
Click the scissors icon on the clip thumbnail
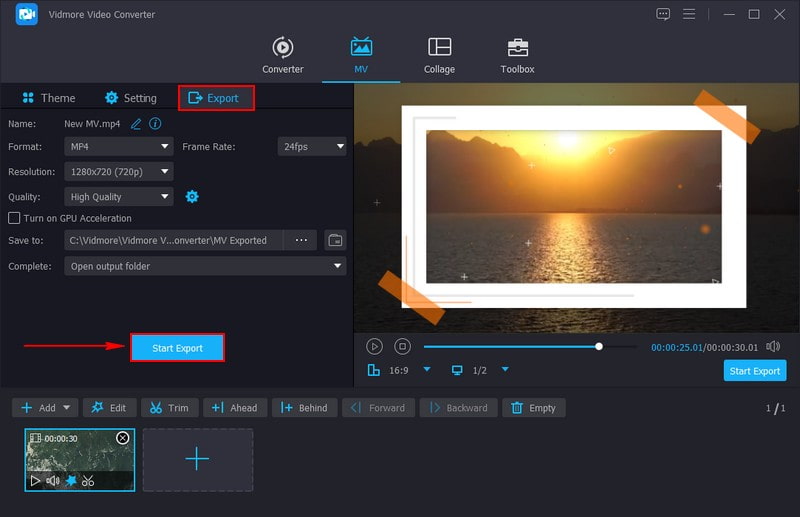tap(88, 481)
